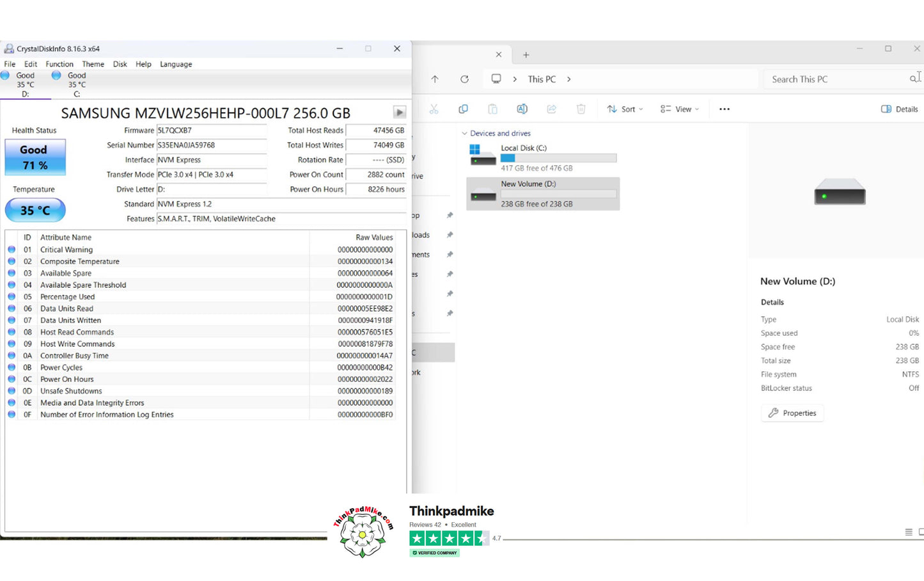Toggle the Details pane button
The image size is (924, 581).
click(900, 109)
